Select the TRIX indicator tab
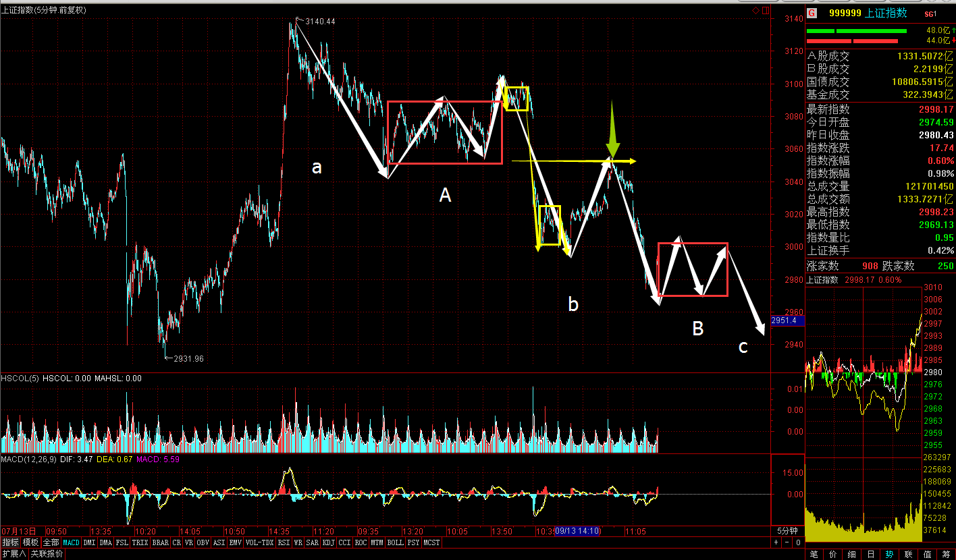This screenshot has height=560, width=956. pos(140,542)
